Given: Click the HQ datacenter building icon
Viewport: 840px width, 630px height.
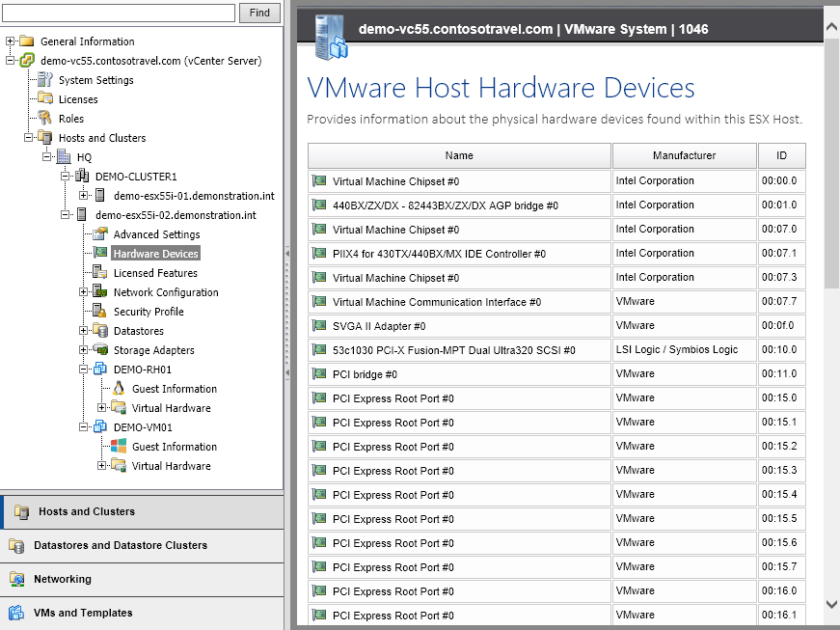Looking at the screenshot, I should pyautogui.click(x=64, y=156).
